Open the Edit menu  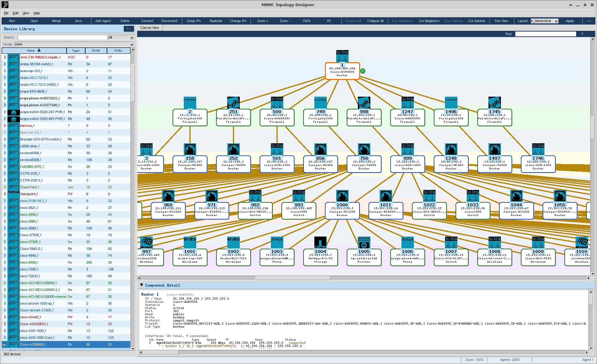click(x=16, y=13)
